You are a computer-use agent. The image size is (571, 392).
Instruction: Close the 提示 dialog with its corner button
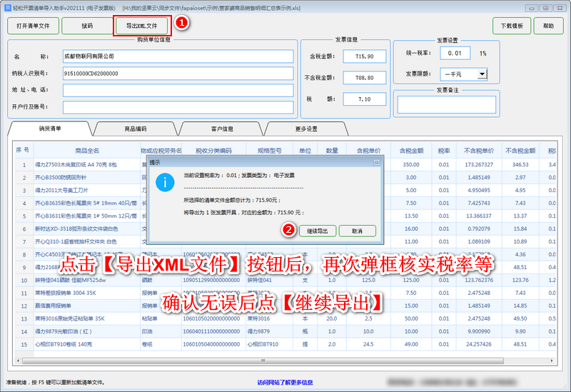point(377,162)
